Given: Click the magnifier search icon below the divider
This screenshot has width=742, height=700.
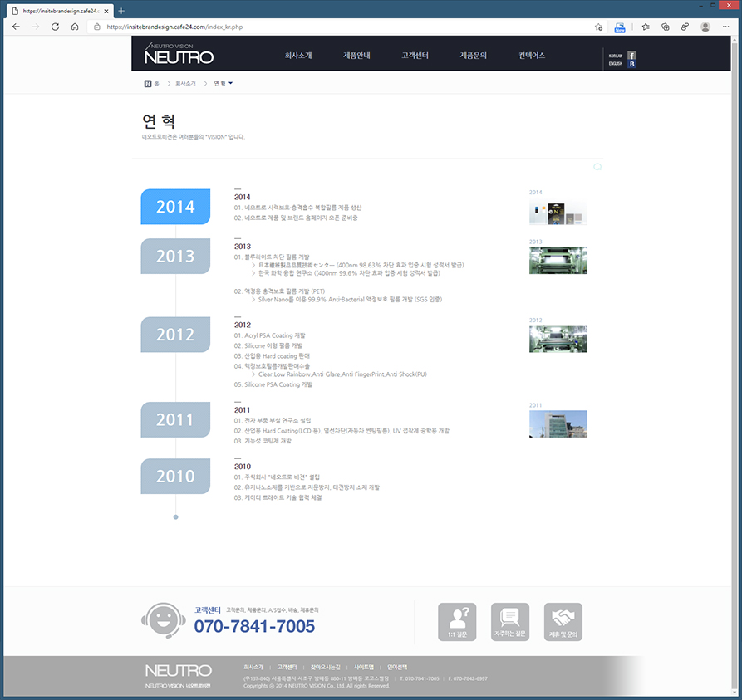Looking at the screenshot, I should click(597, 167).
